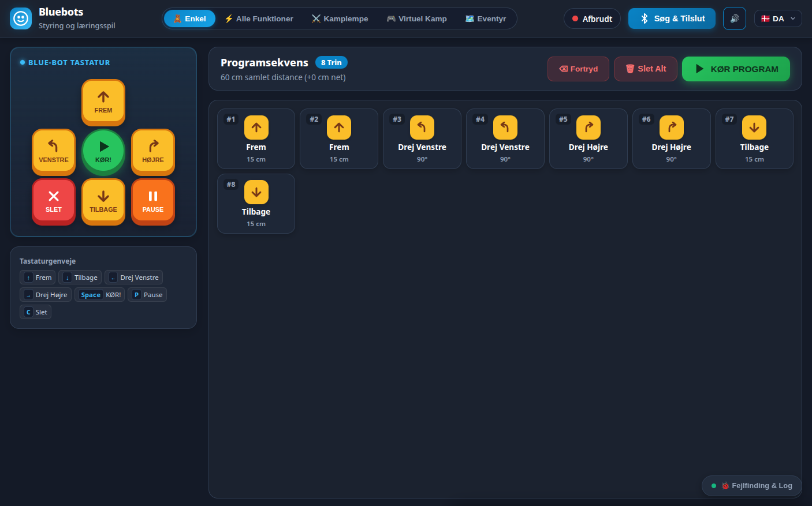812x506 pixels.
Task: Click the Søg & Tilslut Bluetooth button
Action: 672,18
